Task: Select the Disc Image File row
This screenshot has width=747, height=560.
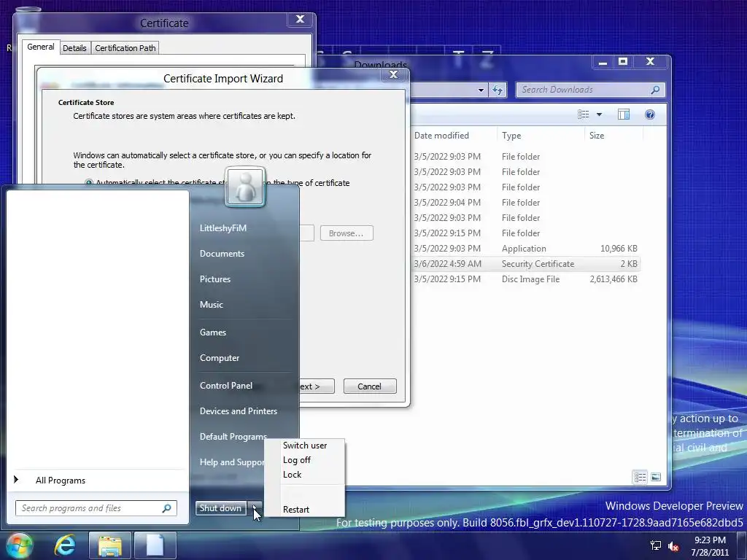Action: click(525, 279)
